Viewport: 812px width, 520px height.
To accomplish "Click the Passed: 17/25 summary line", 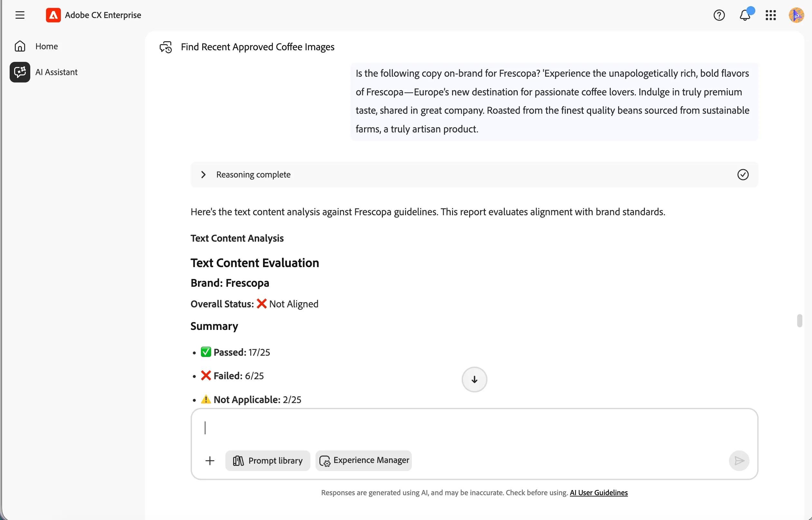I will (235, 352).
